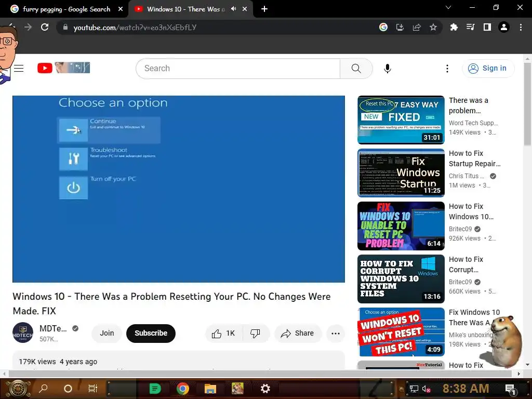
Task: Open Windows 10 Won't Reset This PC thumbnail
Action: pyautogui.click(x=401, y=332)
